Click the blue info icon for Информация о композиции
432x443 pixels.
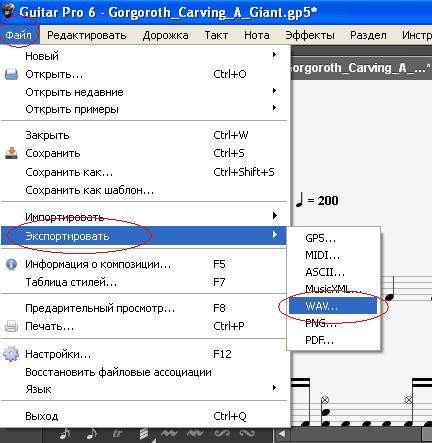point(11,264)
